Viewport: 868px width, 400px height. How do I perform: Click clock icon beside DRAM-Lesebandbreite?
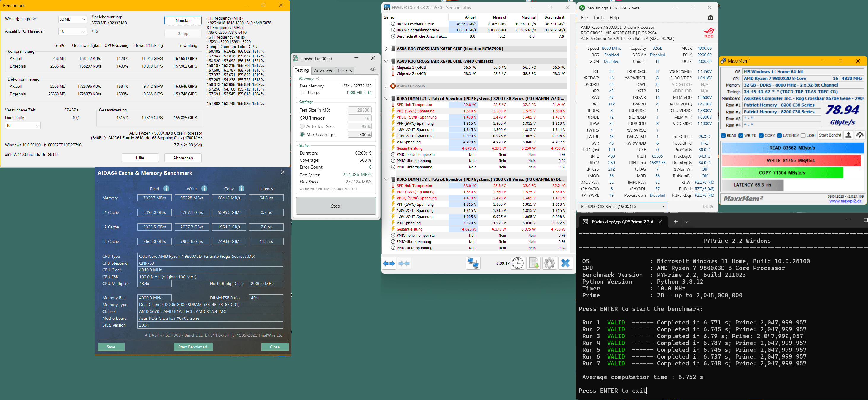(393, 24)
